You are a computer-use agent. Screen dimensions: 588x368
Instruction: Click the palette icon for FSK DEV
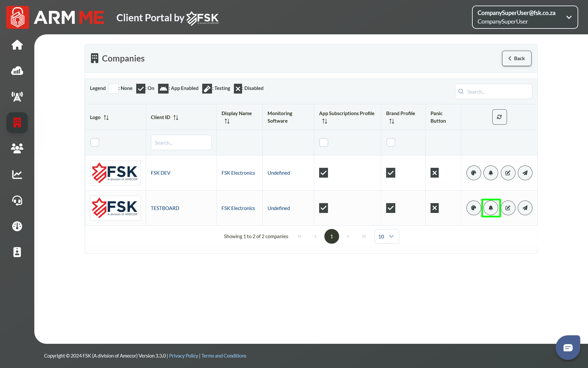click(x=474, y=173)
